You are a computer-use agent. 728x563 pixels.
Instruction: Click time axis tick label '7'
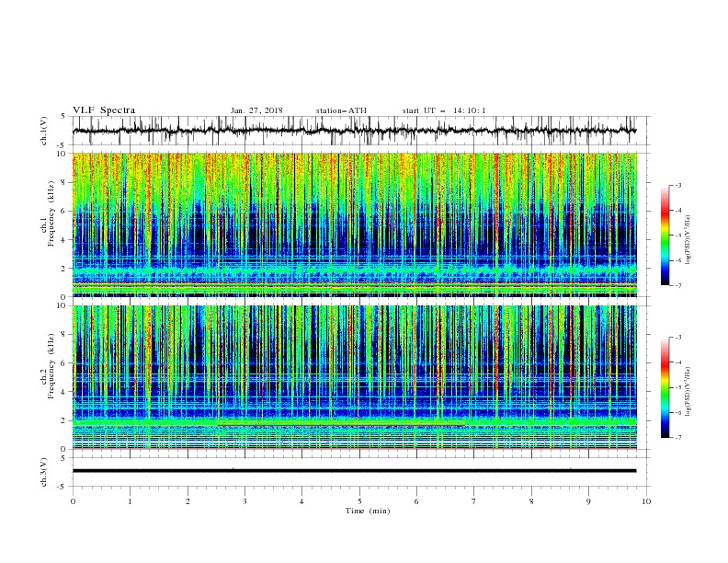coord(474,501)
